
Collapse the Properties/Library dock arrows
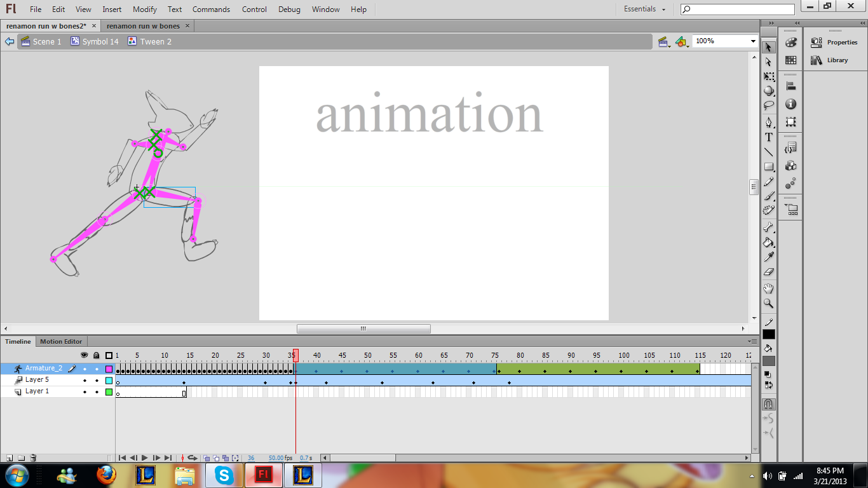click(x=862, y=23)
